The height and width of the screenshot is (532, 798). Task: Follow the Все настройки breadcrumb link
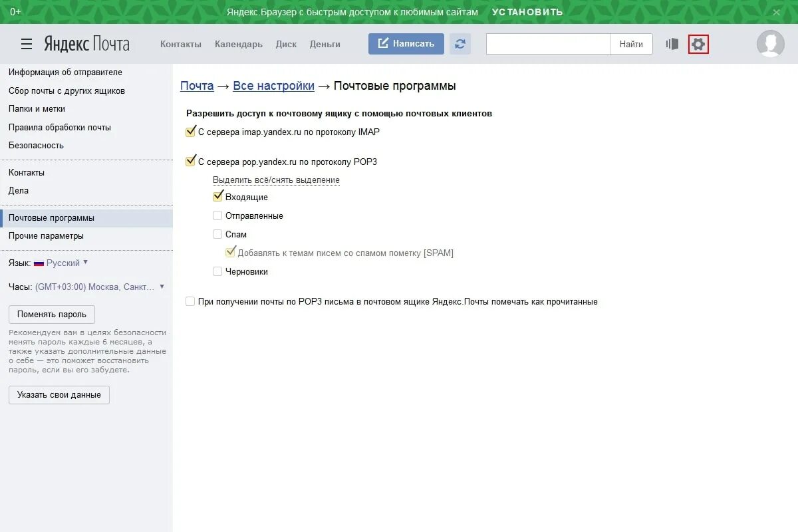pos(273,86)
